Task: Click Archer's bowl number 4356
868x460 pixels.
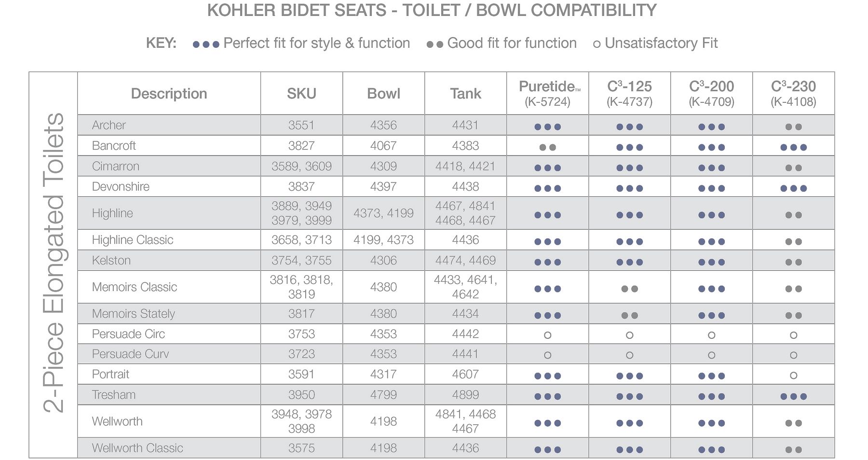Action: [x=383, y=125]
